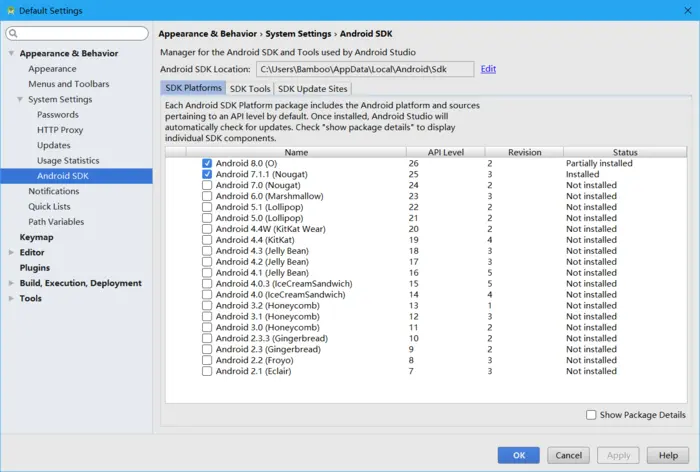
Task: Sort table by Status column header
Action: pos(625,152)
